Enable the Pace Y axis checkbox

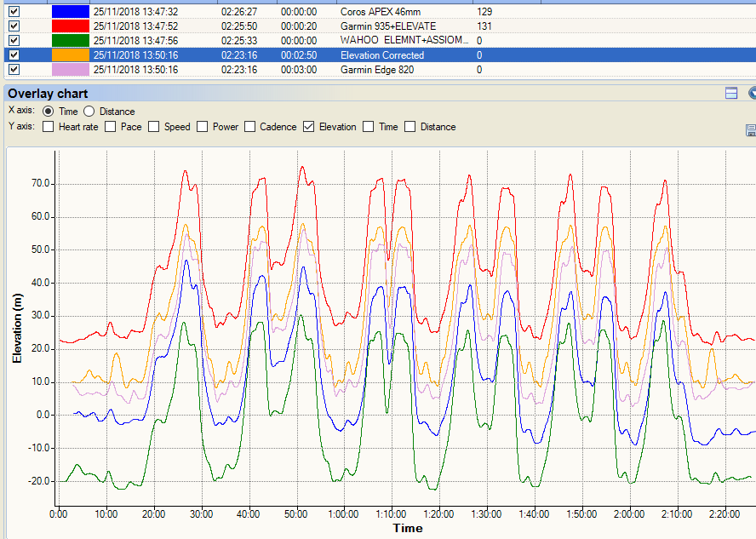click(109, 127)
